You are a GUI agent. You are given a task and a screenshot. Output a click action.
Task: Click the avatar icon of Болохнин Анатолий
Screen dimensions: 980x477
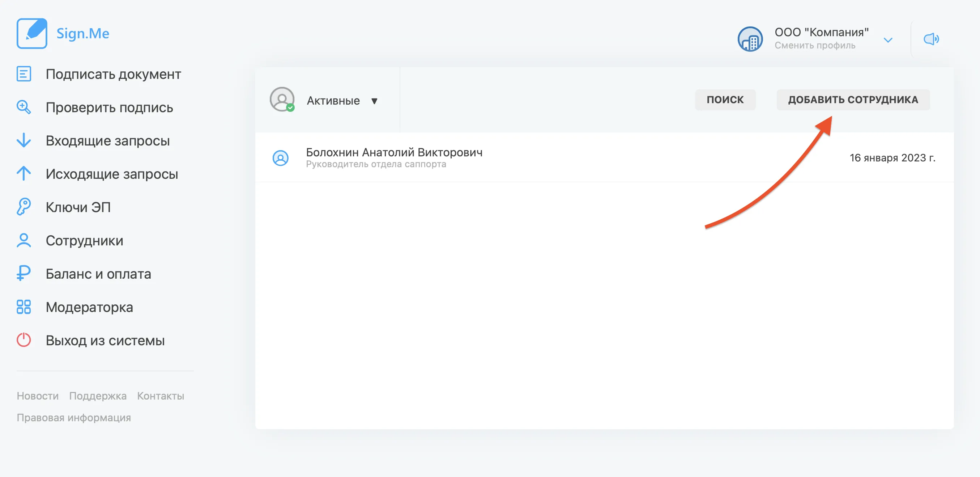click(280, 158)
